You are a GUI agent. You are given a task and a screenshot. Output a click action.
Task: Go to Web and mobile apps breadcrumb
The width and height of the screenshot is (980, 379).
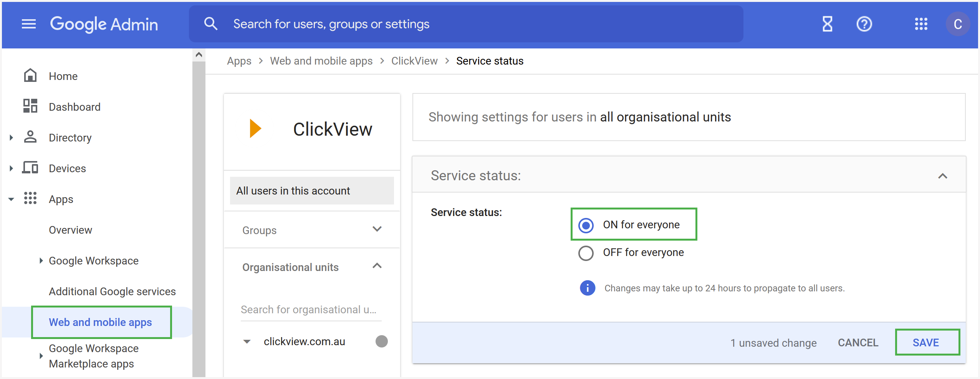coord(321,61)
